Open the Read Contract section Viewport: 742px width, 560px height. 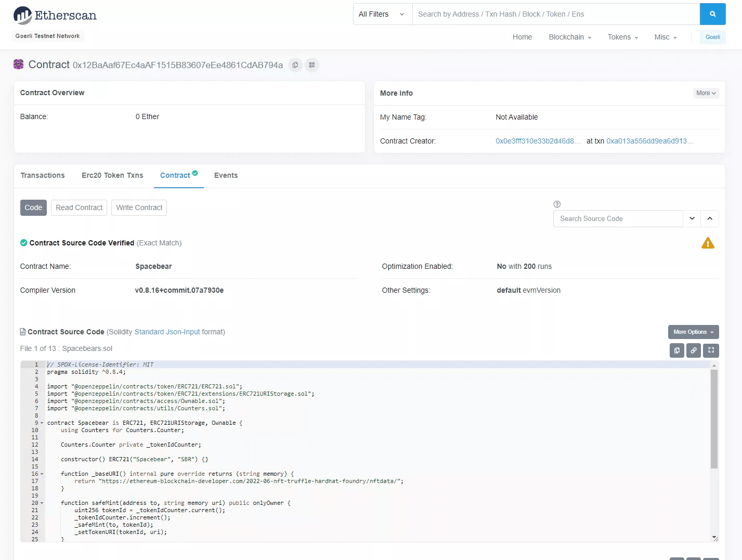click(79, 207)
